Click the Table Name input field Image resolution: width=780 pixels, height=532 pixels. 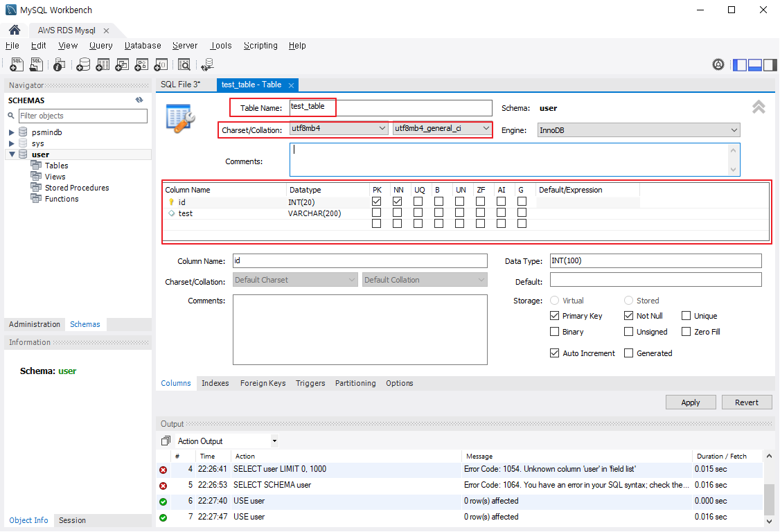[x=391, y=108]
